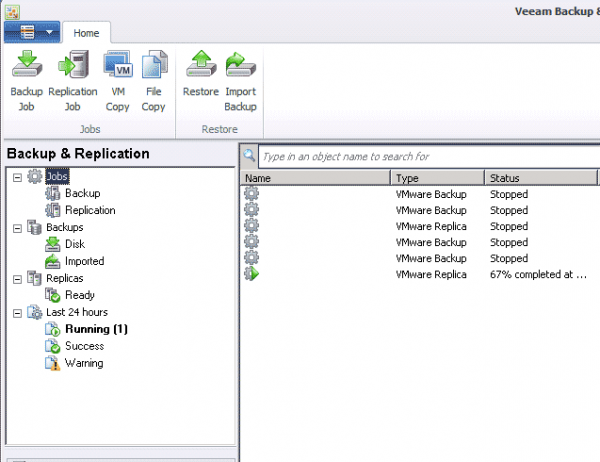The image size is (600, 462).
Task: Click the Backup node icon under Jobs
Action: (x=53, y=193)
